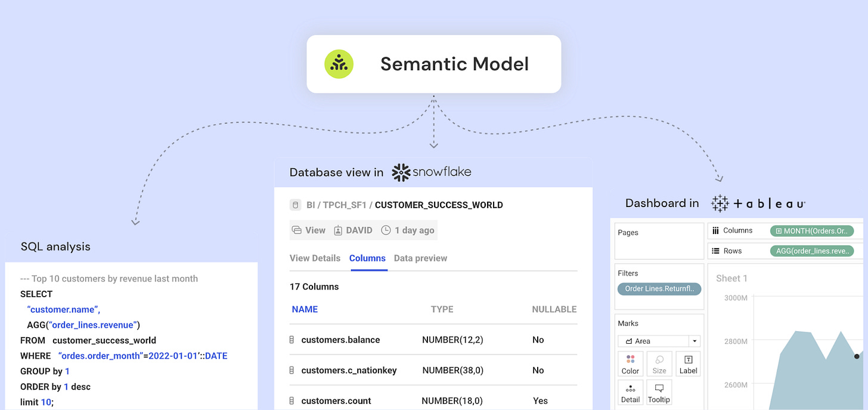The width and height of the screenshot is (868, 410).
Task: Click the column icon for customers.count
Action: click(292, 401)
